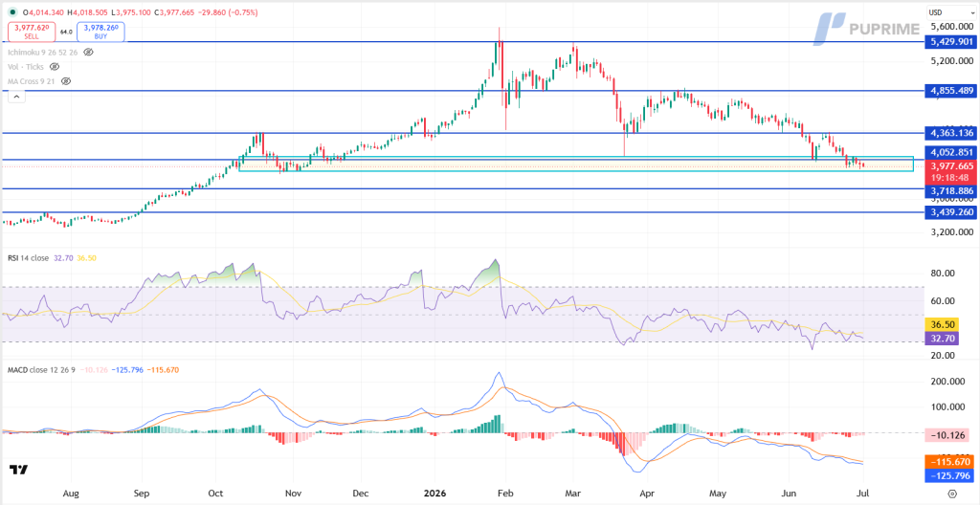Click the close price C3,977.665 value
The width and height of the screenshot is (980, 505).
point(175,11)
